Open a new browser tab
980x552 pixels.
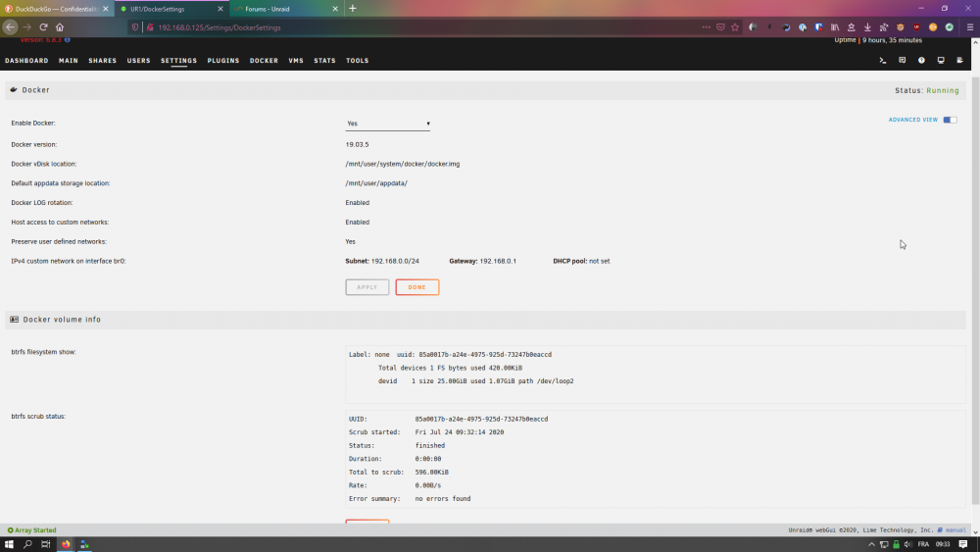353,9
